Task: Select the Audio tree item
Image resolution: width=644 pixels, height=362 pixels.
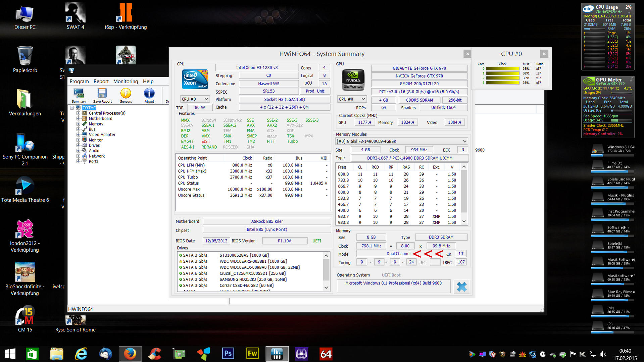Action: (94, 151)
